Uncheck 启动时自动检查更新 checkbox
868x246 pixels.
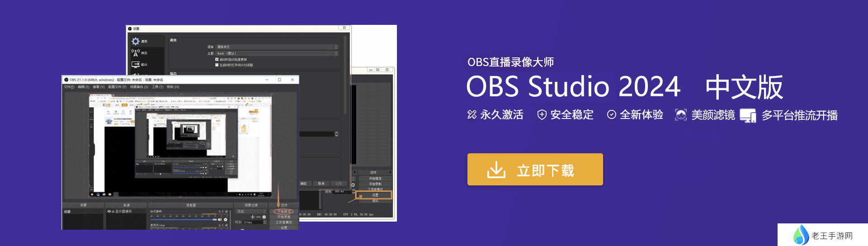[x=217, y=59]
